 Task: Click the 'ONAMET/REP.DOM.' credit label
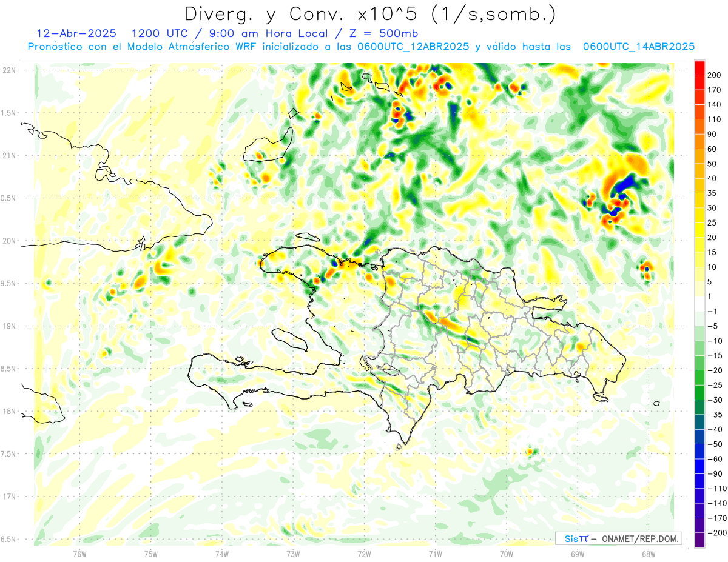pyautogui.click(x=641, y=538)
